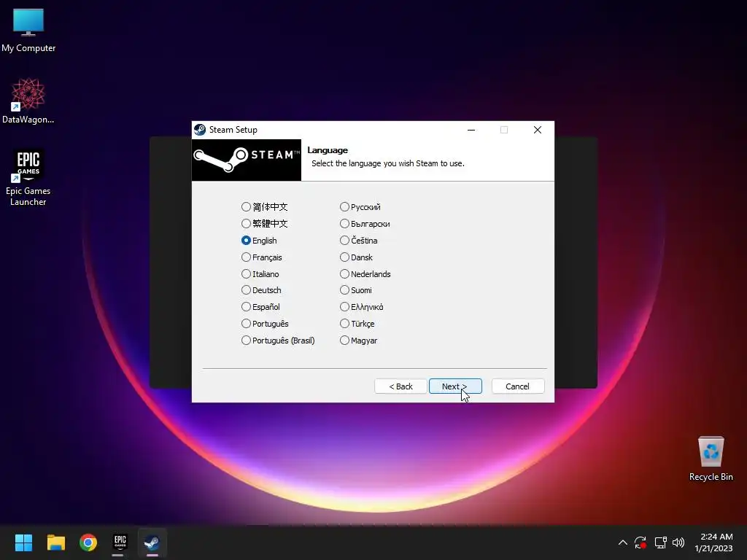Click the Steam logo banner
This screenshot has width=747, height=560.
pyautogui.click(x=247, y=160)
